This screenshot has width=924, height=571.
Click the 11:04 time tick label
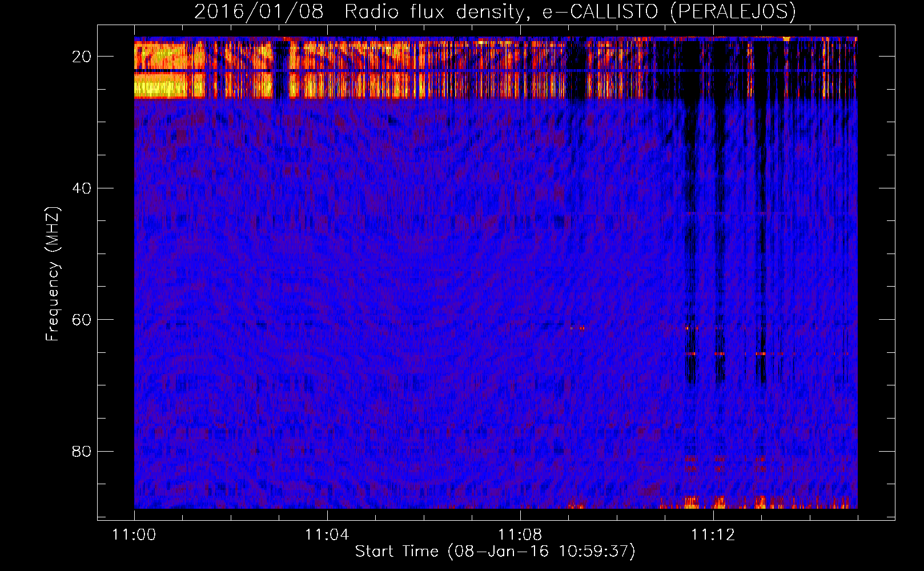(x=327, y=535)
